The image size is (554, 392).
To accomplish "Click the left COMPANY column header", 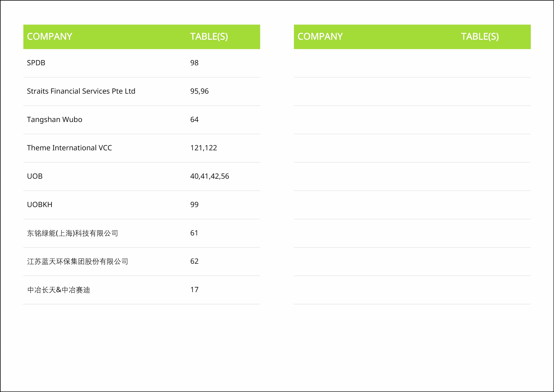I will (x=49, y=37).
